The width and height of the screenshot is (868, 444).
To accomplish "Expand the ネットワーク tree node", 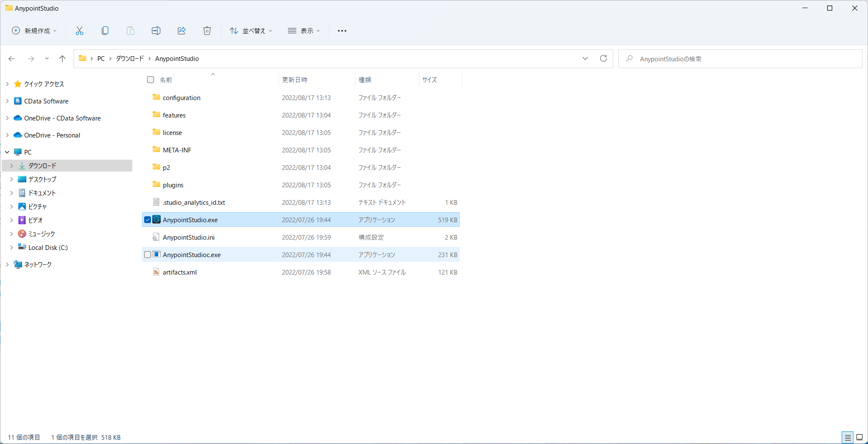I will click(x=7, y=264).
